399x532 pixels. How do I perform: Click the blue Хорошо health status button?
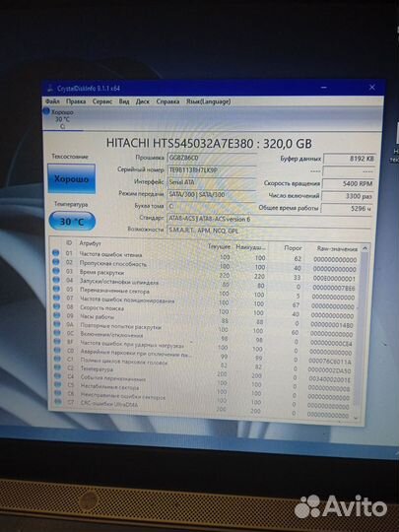pyautogui.click(x=71, y=178)
